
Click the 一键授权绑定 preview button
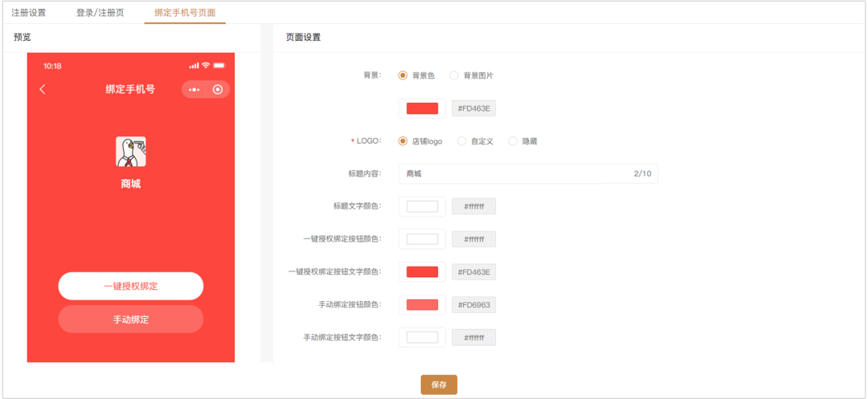pos(131,287)
